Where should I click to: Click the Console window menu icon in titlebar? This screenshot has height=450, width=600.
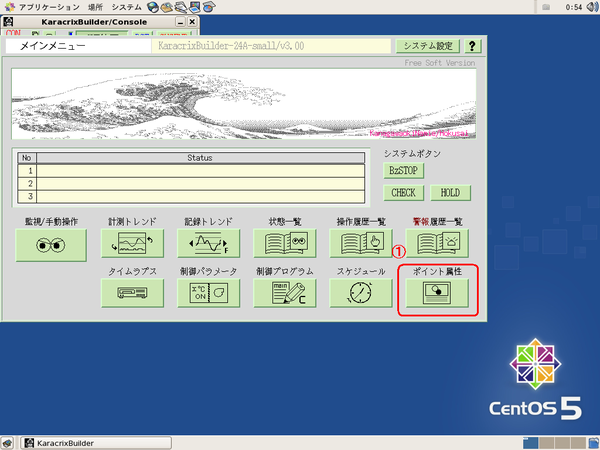(8, 22)
